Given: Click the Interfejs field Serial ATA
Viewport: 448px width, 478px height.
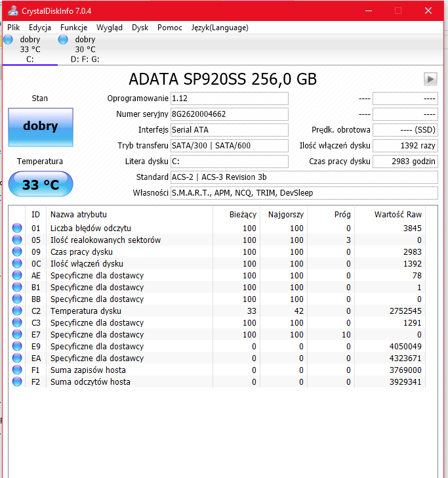Looking at the screenshot, I should [x=230, y=130].
